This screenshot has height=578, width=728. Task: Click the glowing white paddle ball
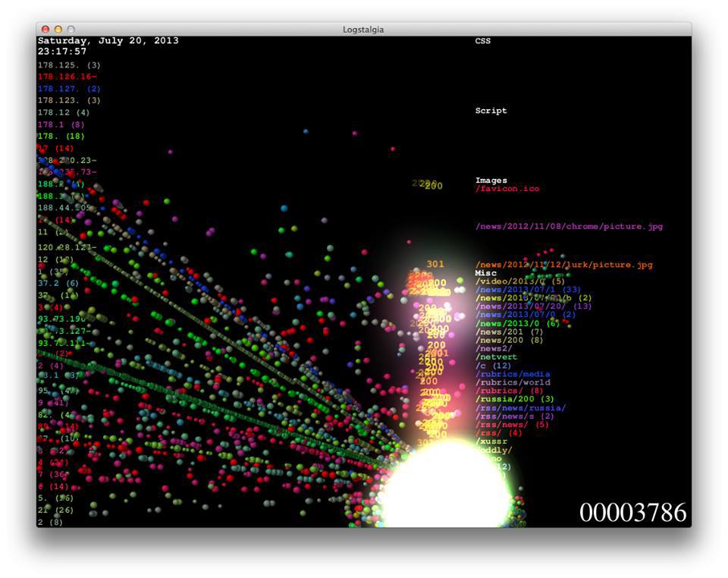point(447,485)
